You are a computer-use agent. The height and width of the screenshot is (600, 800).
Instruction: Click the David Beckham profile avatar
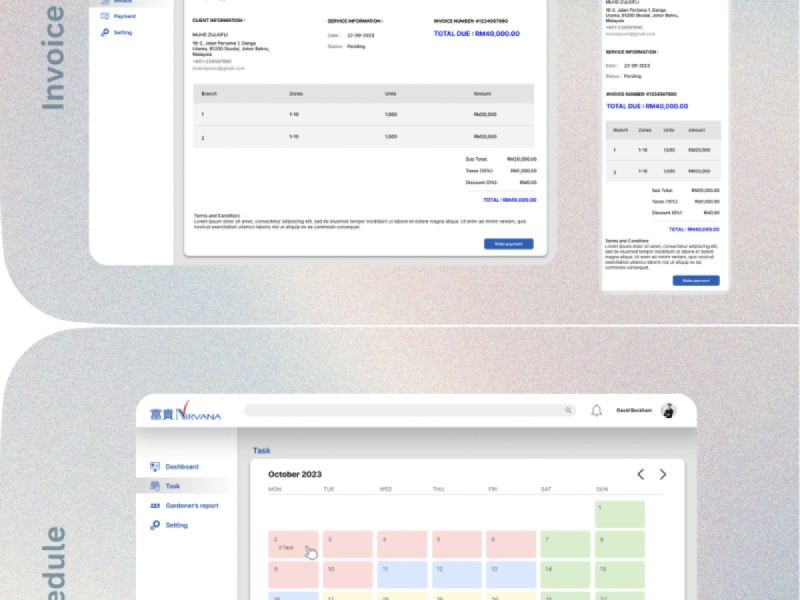669,411
